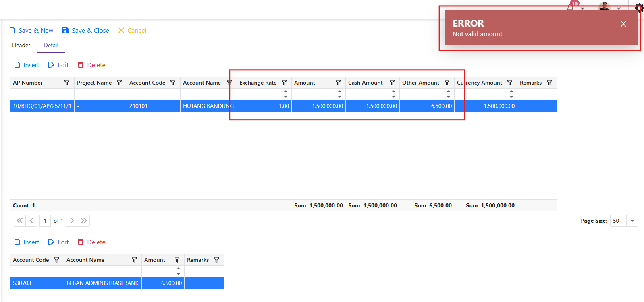Select account code 530703 cell
The image size is (644, 302).
pyautogui.click(x=37, y=283)
